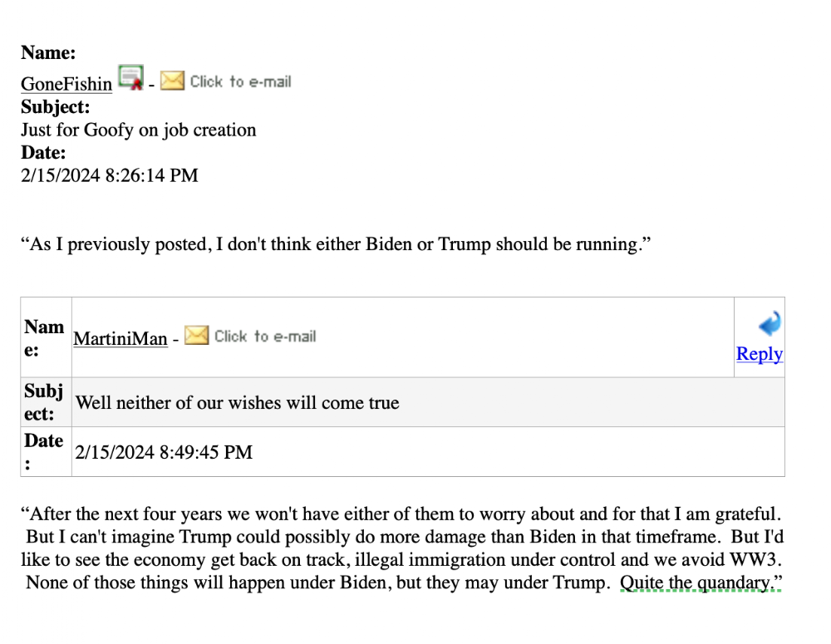
Task: Click the envelope icon next to MartiniMan
Action: click(196, 336)
